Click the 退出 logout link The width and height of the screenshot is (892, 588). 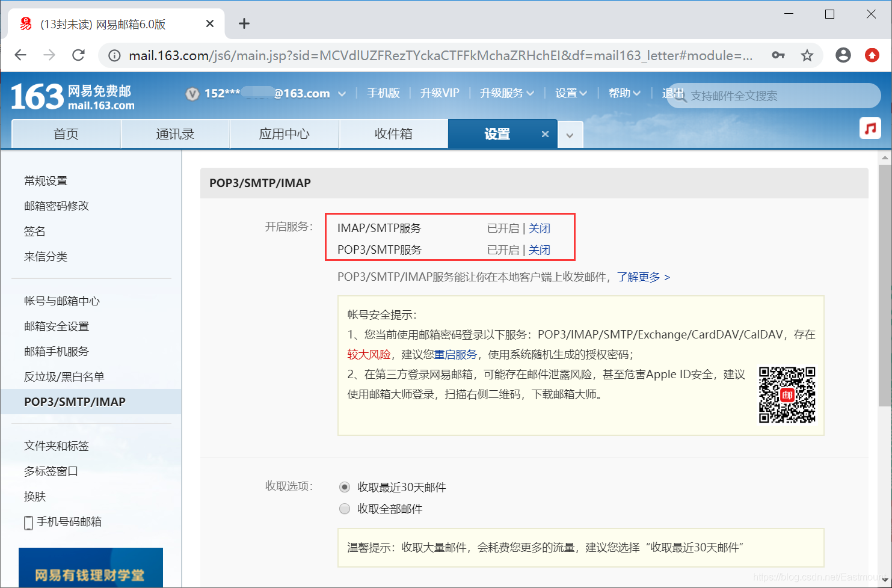click(x=672, y=93)
